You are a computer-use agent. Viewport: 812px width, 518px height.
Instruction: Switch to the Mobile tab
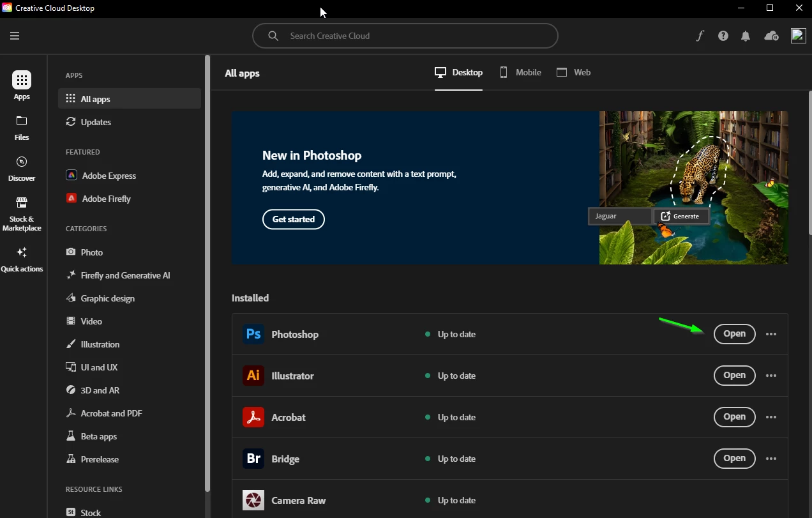click(x=520, y=73)
